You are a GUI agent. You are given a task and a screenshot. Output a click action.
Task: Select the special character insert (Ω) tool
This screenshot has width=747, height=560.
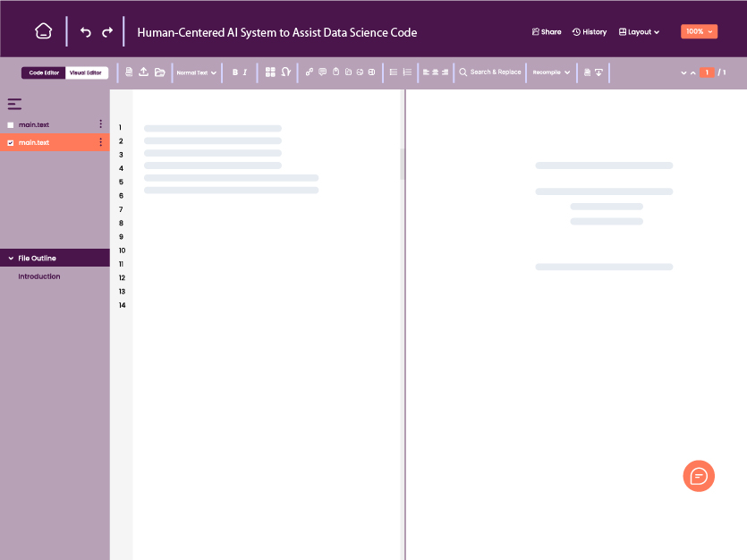click(285, 72)
